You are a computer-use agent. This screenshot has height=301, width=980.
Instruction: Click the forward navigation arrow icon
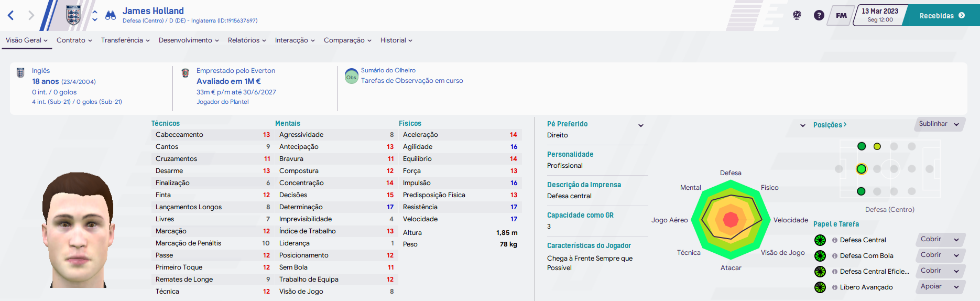(31, 15)
